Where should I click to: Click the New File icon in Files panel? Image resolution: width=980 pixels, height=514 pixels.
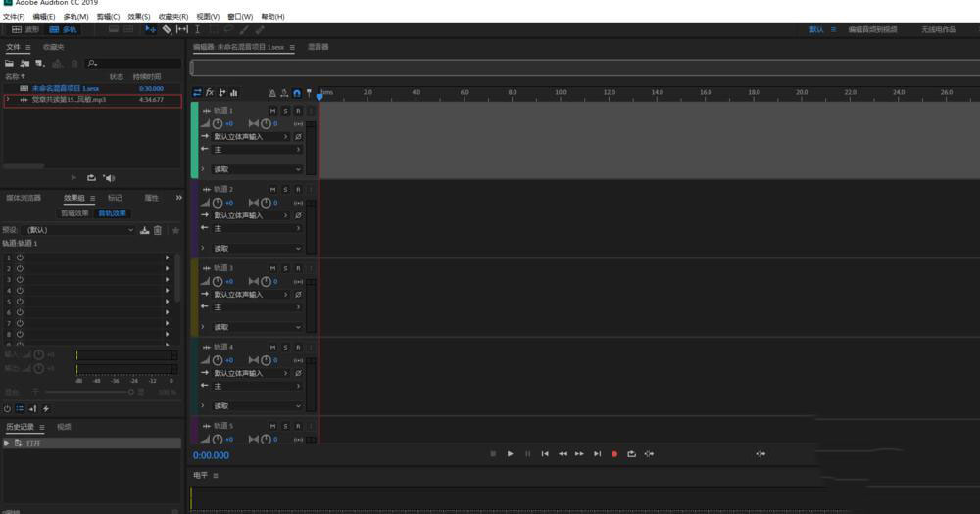point(40,63)
